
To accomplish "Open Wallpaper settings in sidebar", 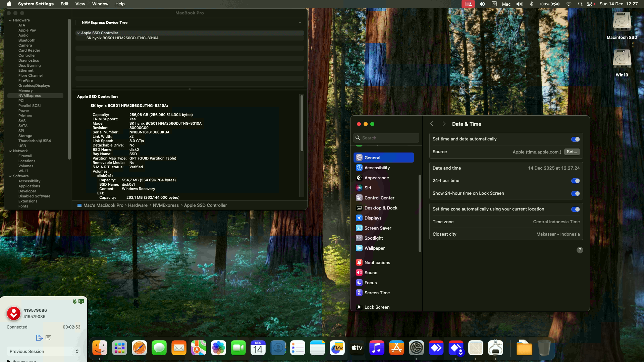I will 374,248.
